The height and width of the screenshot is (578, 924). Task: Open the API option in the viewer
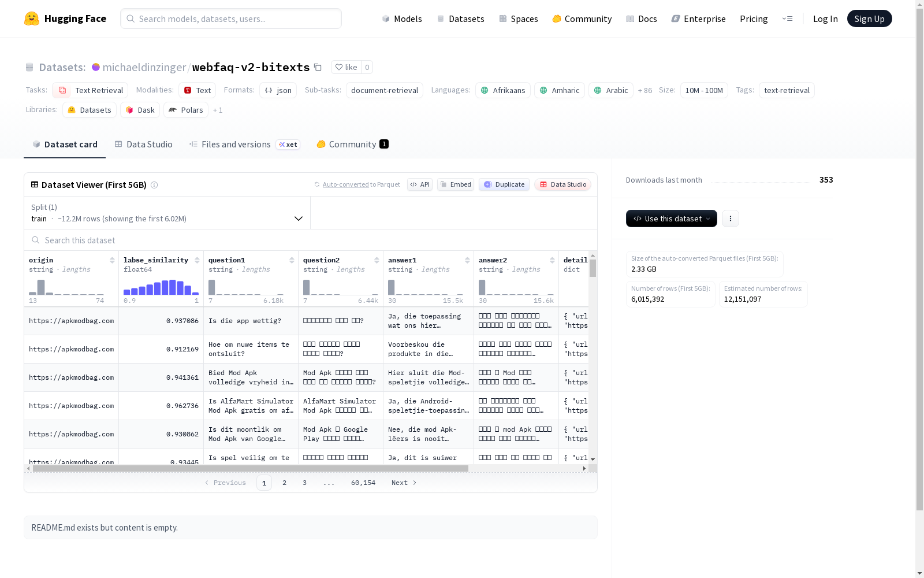420,184
